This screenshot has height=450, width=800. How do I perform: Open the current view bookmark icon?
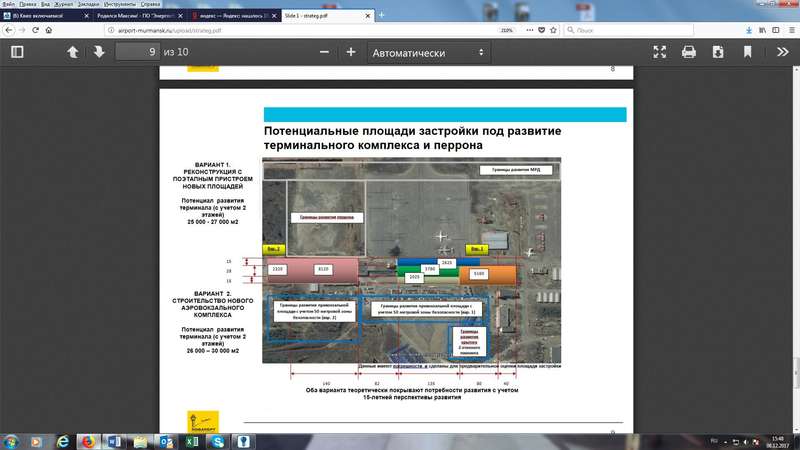tap(747, 52)
